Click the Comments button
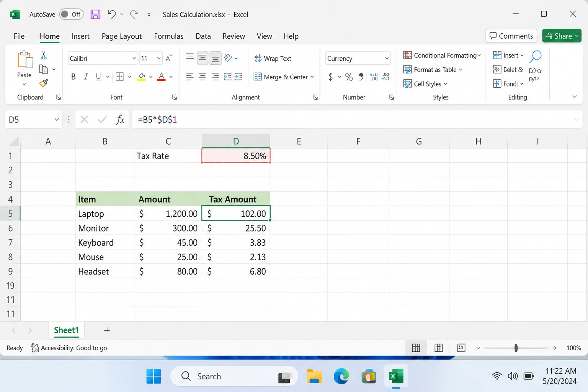 point(511,36)
